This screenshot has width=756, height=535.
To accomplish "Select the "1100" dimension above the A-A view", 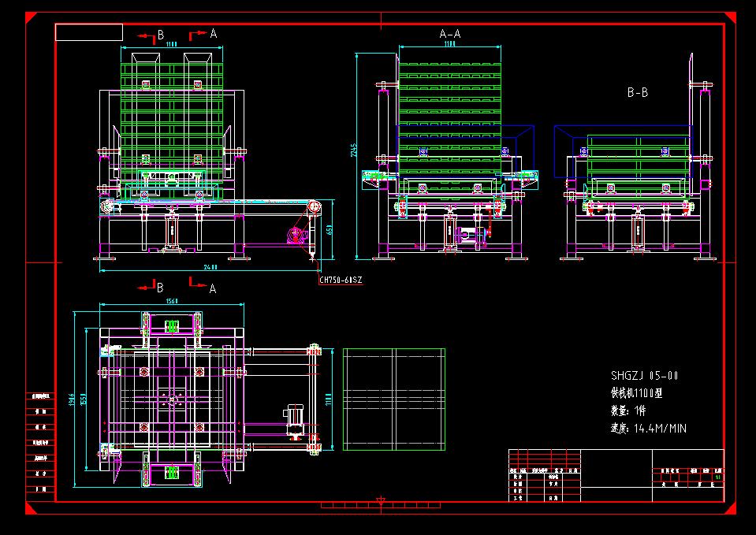I will pos(449,44).
